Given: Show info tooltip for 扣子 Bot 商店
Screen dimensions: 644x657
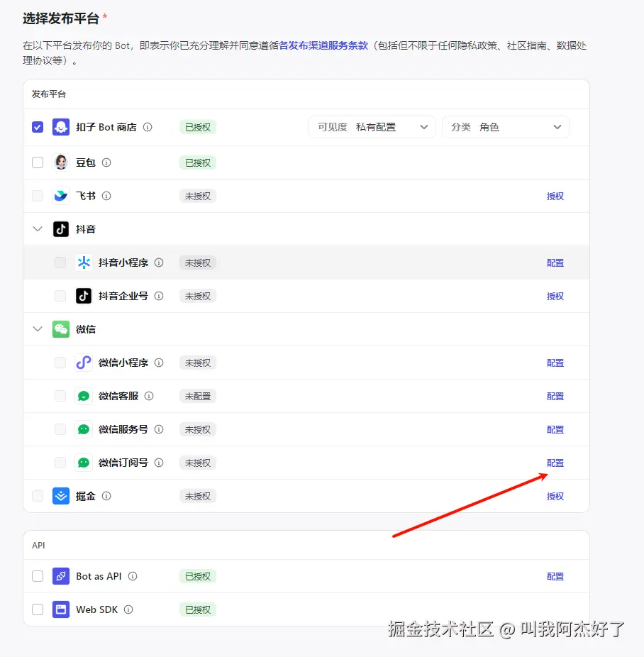Looking at the screenshot, I should pos(148,127).
